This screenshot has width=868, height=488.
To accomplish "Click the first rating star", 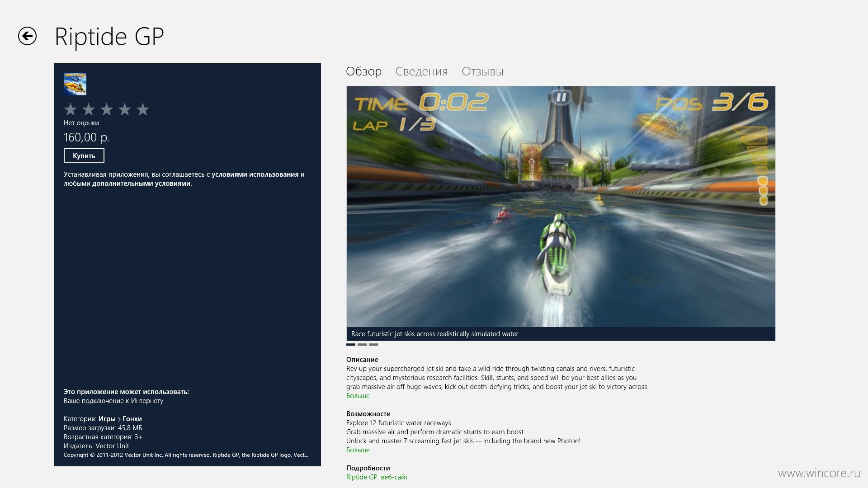I will click(71, 109).
